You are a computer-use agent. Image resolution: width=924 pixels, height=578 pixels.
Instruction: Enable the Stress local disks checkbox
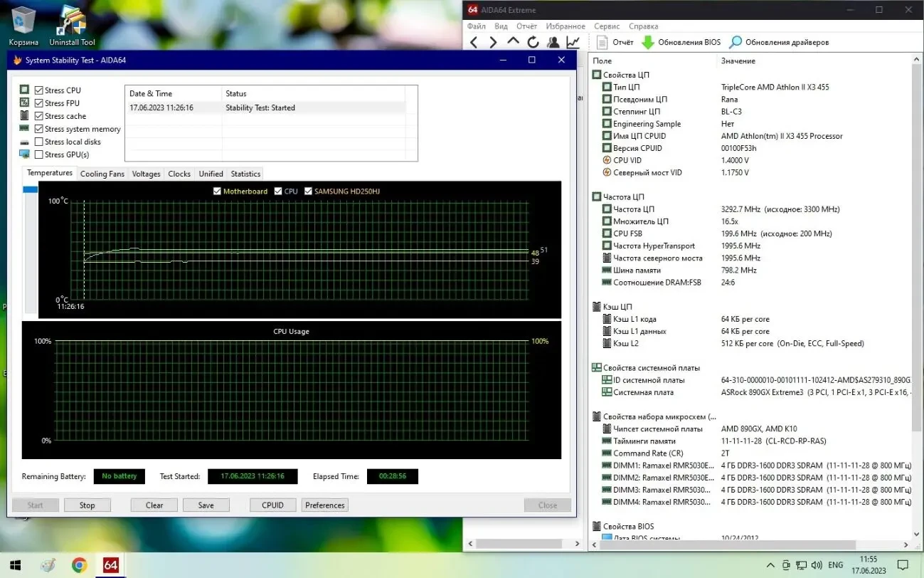(x=39, y=141)
